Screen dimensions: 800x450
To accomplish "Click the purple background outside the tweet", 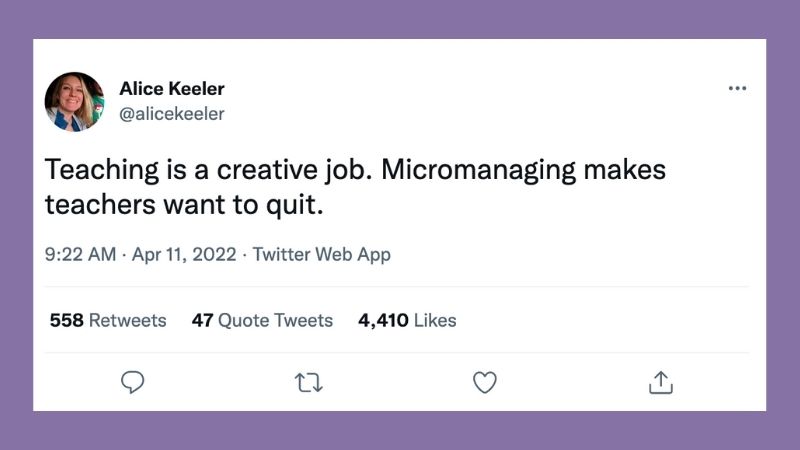I will pyautogui.click(x=400, y=20).
